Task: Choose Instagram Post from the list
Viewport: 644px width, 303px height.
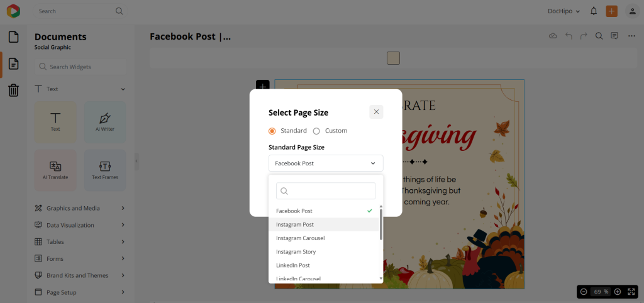Action: (x=295, y=224)
